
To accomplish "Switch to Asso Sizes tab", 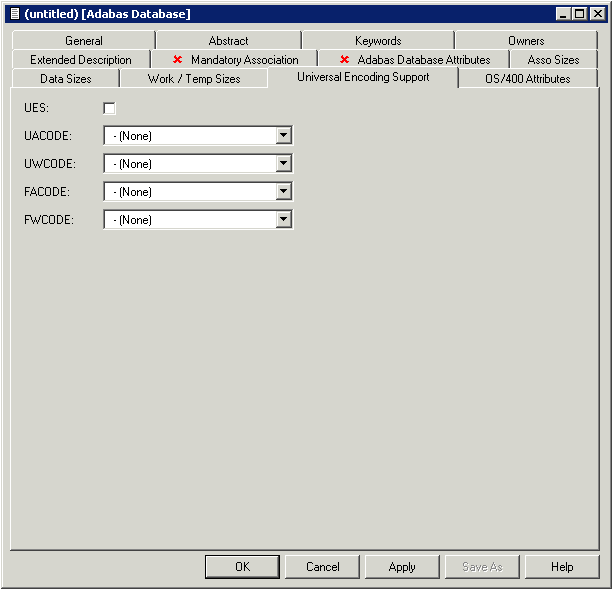I will (553, 60).
